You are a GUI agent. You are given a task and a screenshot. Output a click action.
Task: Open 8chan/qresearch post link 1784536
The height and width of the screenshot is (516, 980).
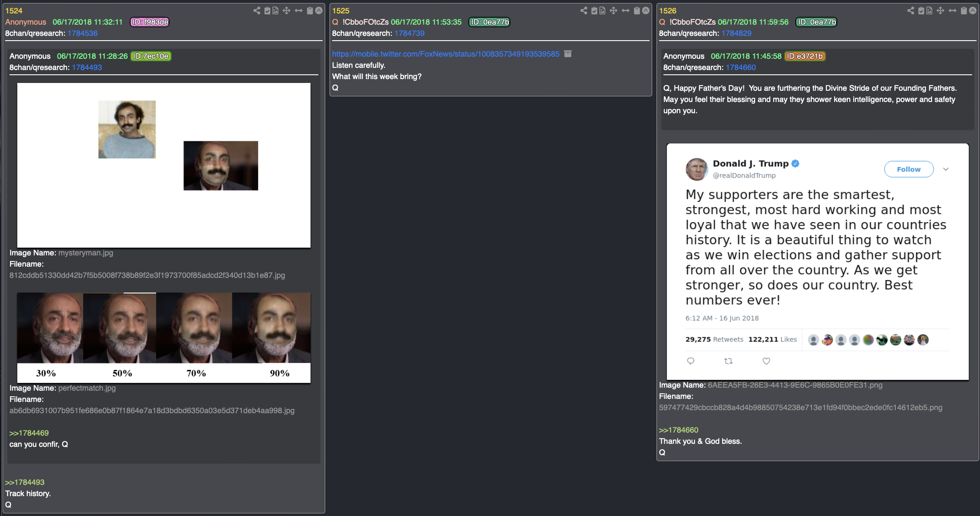click(83, 33)
